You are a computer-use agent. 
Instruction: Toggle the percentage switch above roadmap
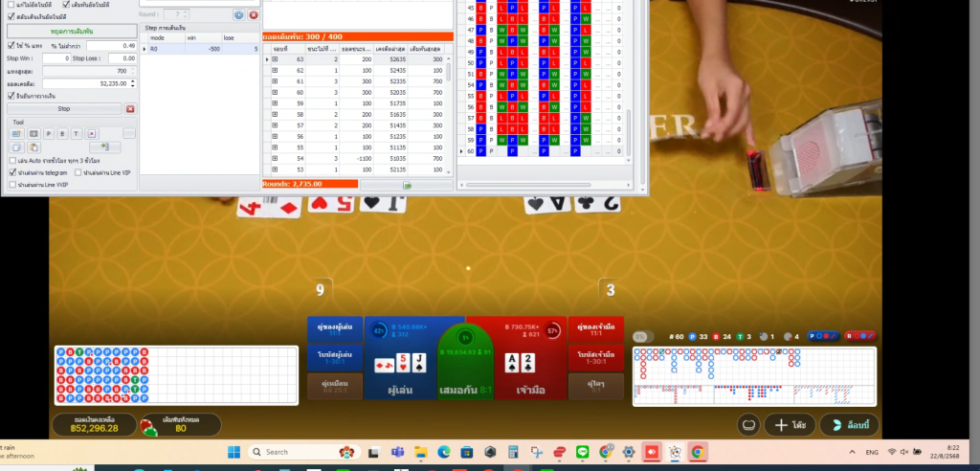pyautogui.click(x=644, y=337)
